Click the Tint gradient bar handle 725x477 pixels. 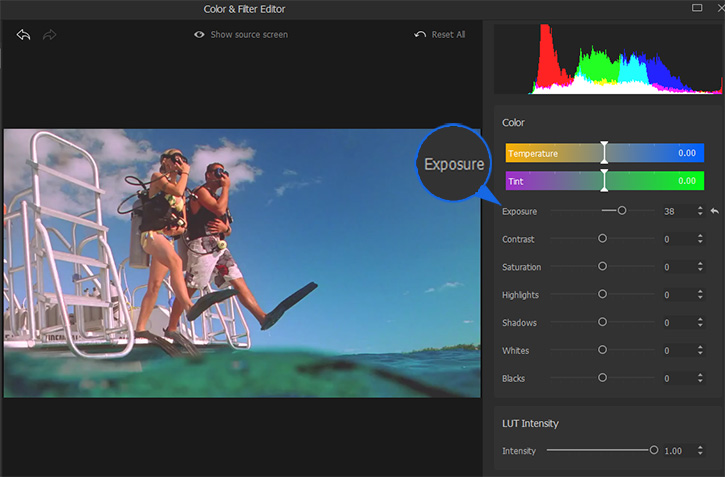point(604,181)
